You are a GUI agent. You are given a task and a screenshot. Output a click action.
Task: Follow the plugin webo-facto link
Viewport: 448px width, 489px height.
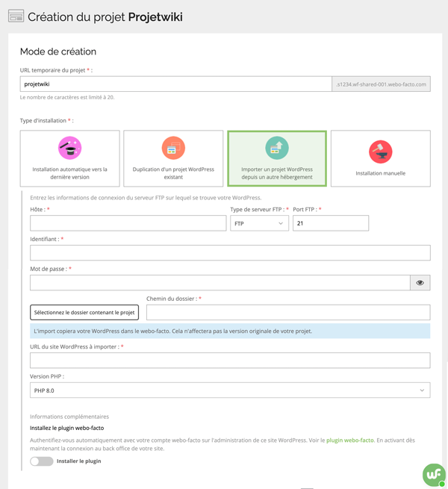350,440
